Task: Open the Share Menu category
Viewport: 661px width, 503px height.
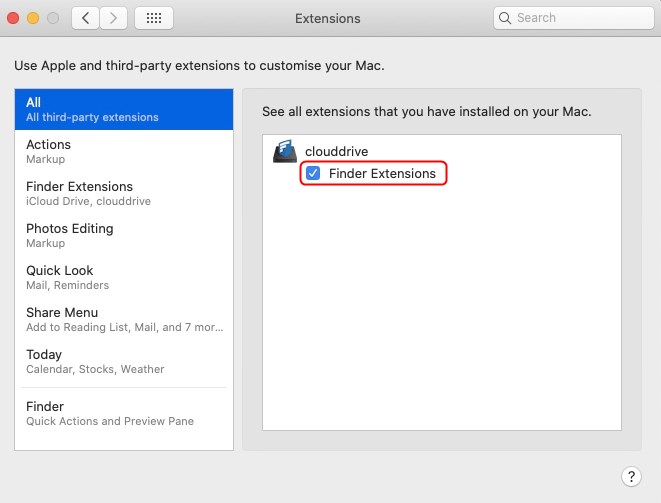Action: point(124,319)
